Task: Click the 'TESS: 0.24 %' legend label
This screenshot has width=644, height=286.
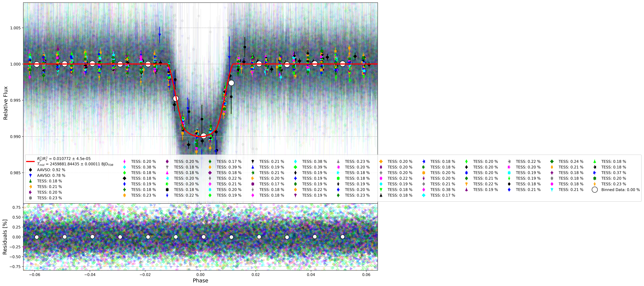Action: [571, 162]
